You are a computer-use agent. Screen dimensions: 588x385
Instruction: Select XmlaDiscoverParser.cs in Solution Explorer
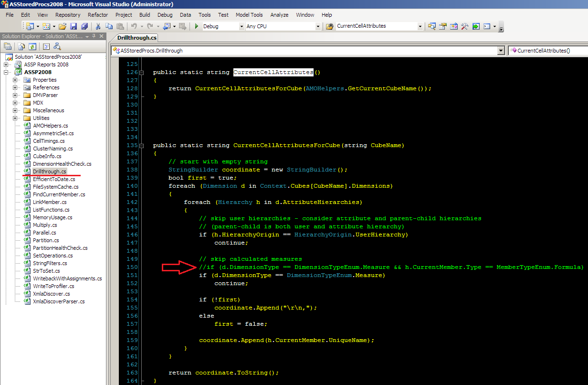(x=59, y=301)
